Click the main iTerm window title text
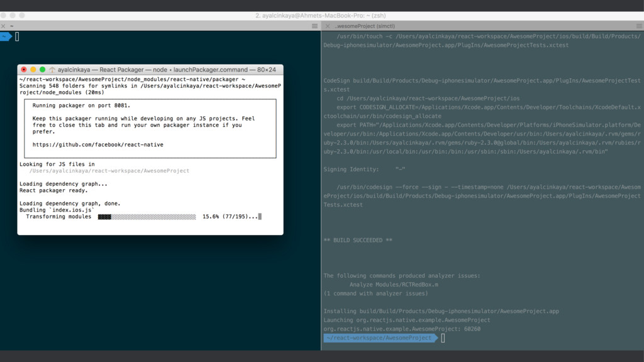Image resolution: width=644 pixels, height=362 pixels. tap(320, 16)
